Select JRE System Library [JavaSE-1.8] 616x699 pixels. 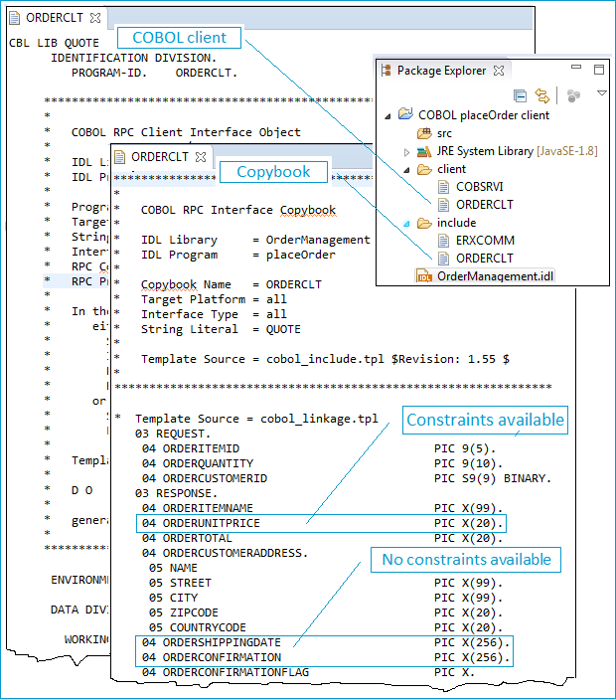point(517,151)
